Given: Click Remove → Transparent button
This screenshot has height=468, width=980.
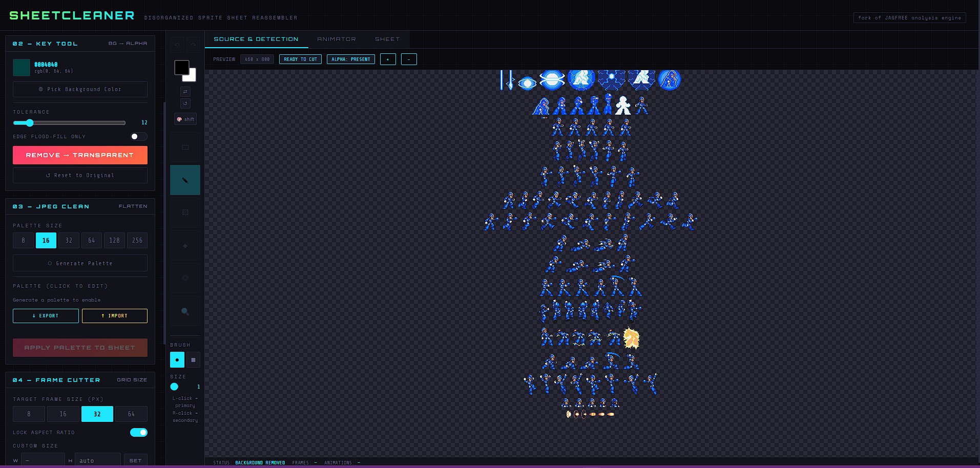Looking at the screenshot, I should [80, 155].
